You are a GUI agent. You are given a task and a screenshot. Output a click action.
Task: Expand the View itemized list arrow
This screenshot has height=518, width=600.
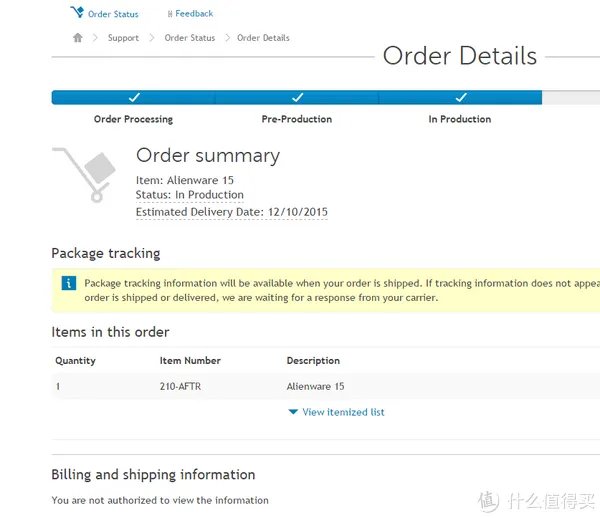(293, 412)
